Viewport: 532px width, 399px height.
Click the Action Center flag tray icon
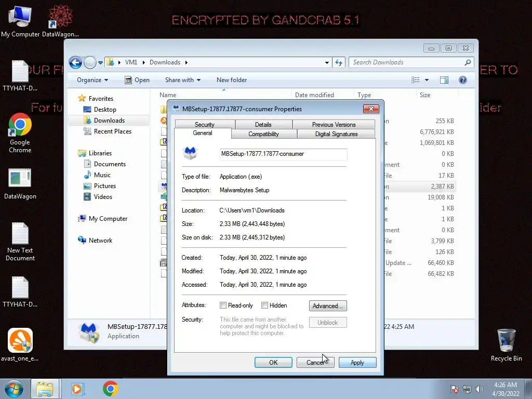click(454, 389)
